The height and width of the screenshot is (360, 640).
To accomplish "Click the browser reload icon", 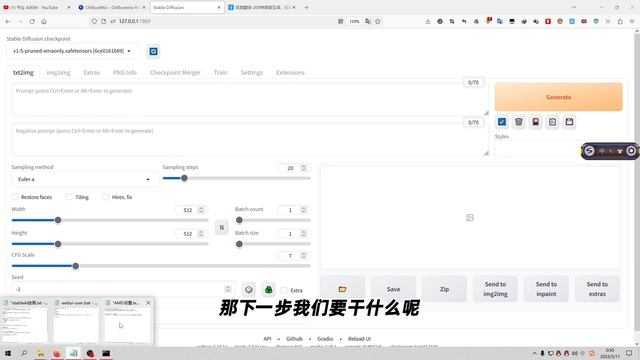I will point(32,21).
